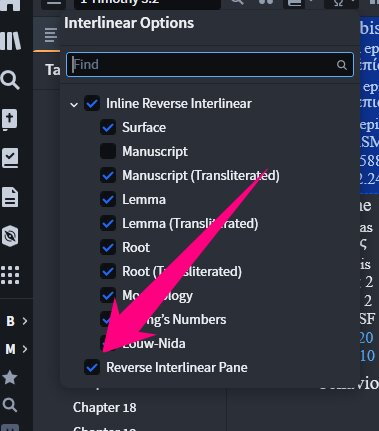
Task: Open the Search magnifier in upper sidebar
Action: (10, 81)
